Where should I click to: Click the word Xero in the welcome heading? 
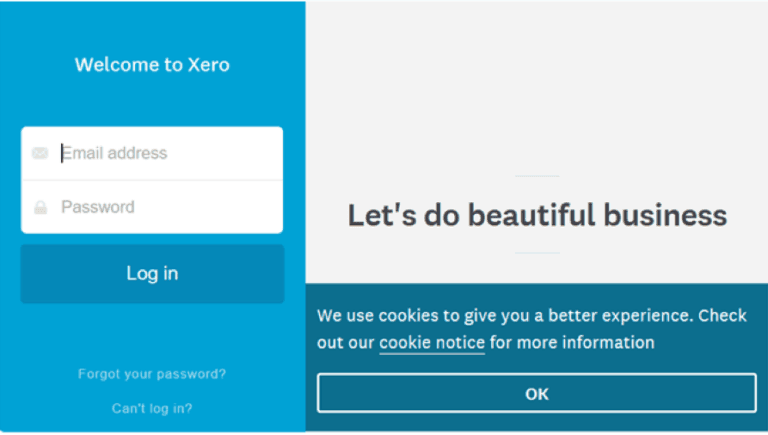tap(209, 65)
